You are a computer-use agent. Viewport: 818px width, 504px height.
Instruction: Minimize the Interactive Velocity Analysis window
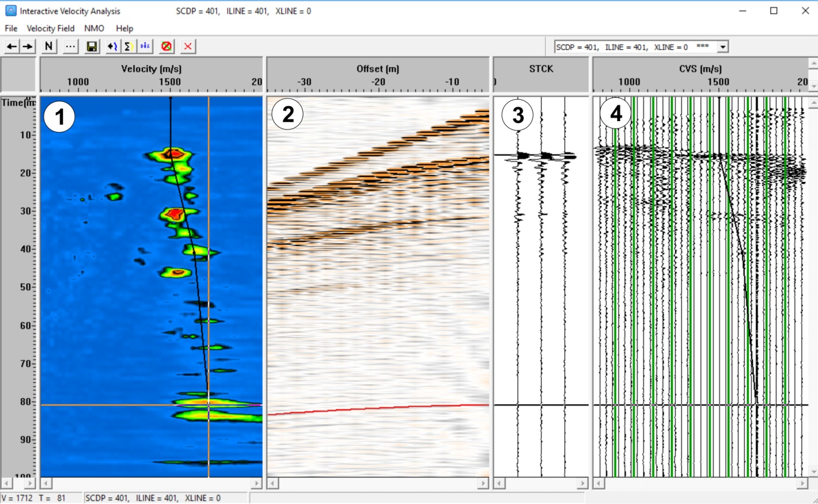pos(742,11)
